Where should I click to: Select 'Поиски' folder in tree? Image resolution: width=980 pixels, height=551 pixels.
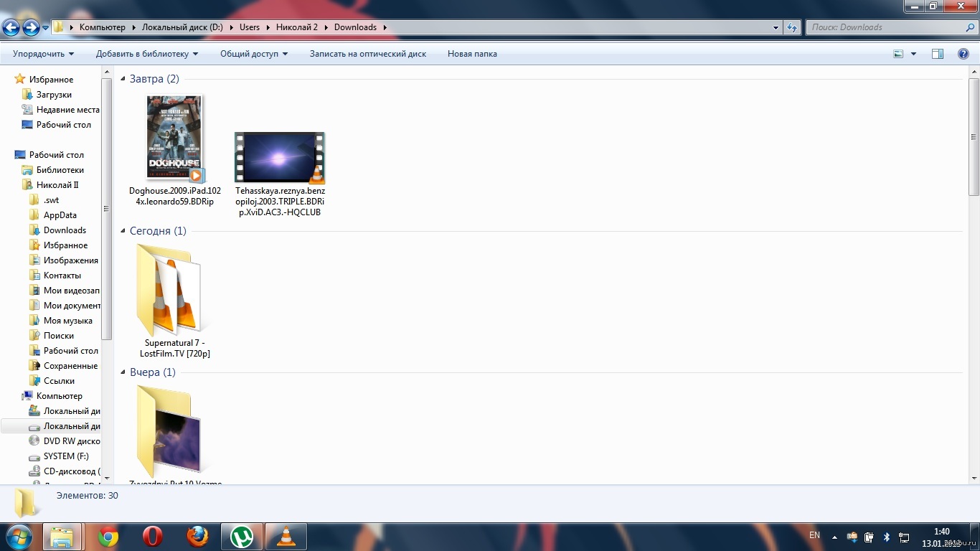point(59,336)
